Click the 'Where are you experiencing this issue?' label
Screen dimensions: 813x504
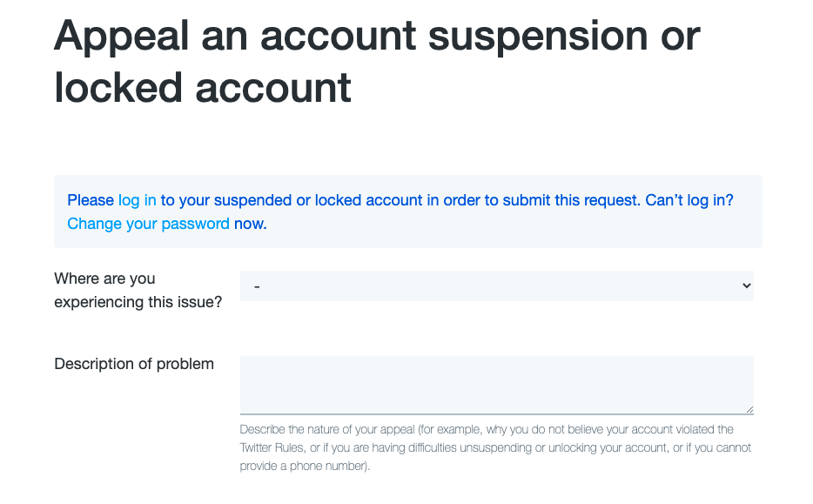coord(138,290)
